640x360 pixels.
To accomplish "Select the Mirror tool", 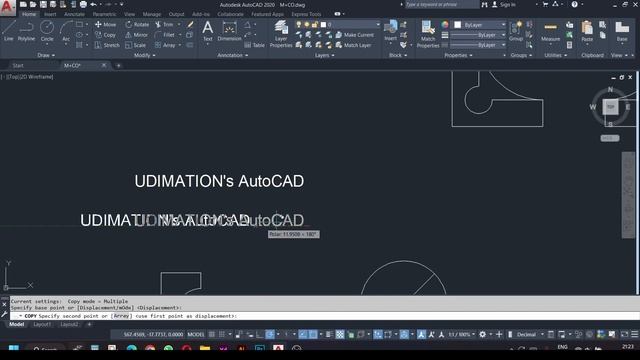I will coord(136,35).
